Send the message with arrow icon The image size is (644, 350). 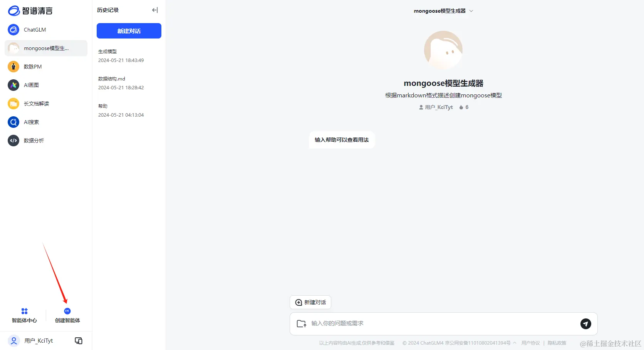(586, 324)
